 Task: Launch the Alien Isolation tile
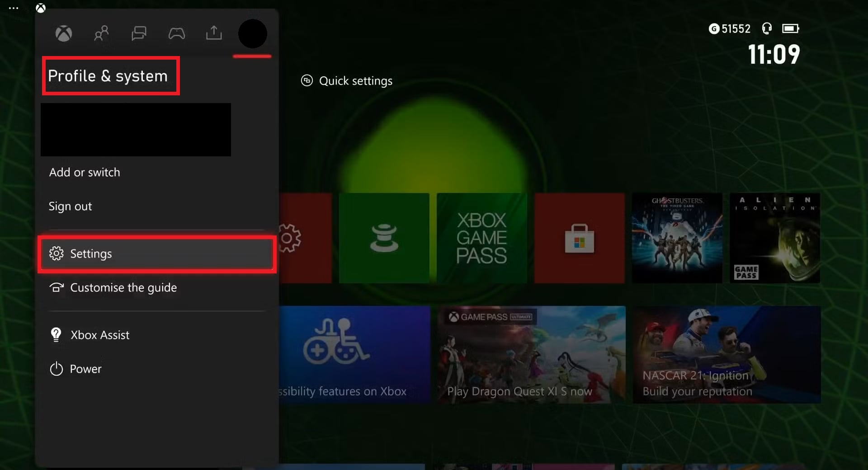(775, 238)
